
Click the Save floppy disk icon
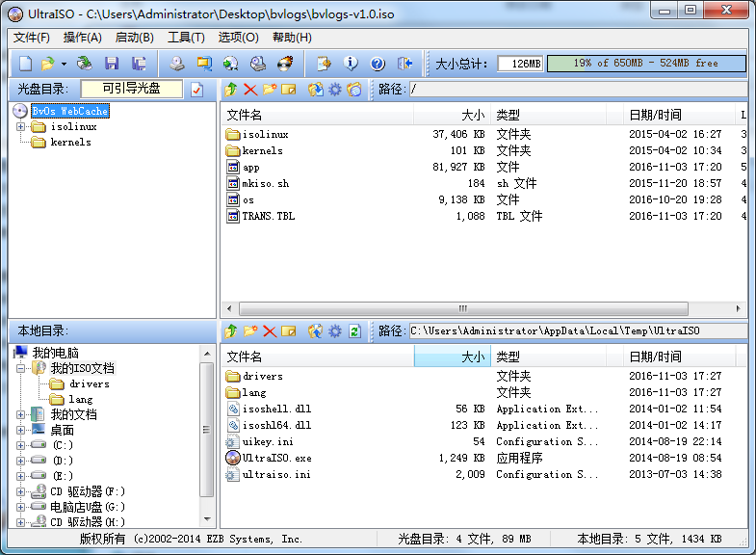click(112, 64)
